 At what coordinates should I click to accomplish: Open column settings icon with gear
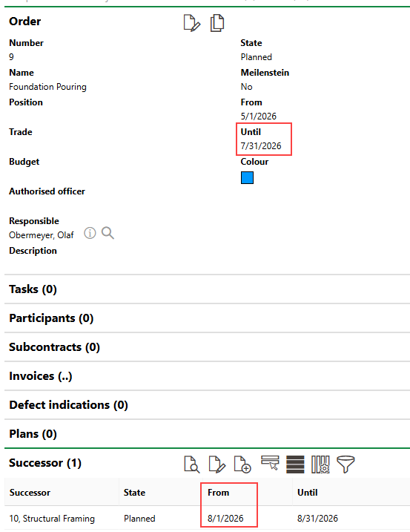tap(320, 464)
